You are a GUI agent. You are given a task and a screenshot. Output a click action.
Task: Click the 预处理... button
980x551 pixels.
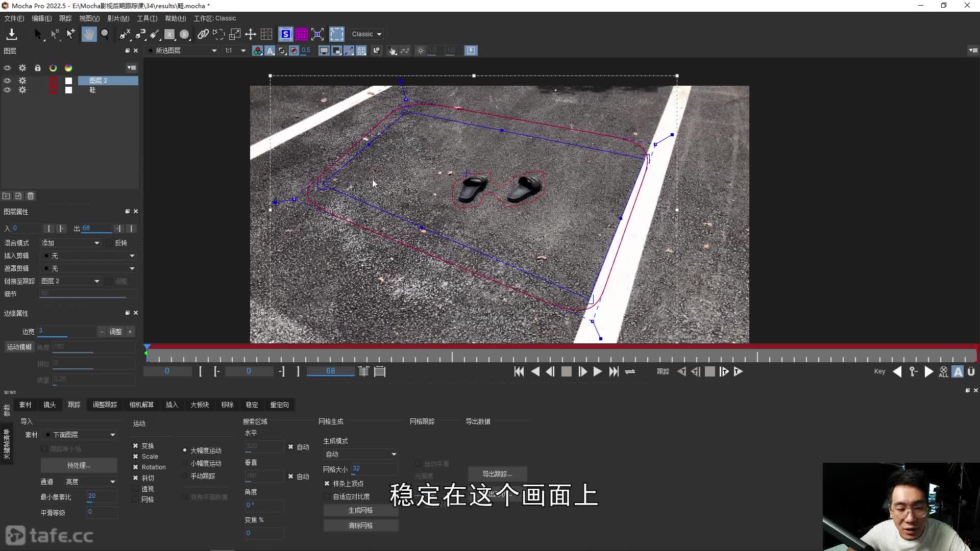pyautogui.click(x=79, y=465)
